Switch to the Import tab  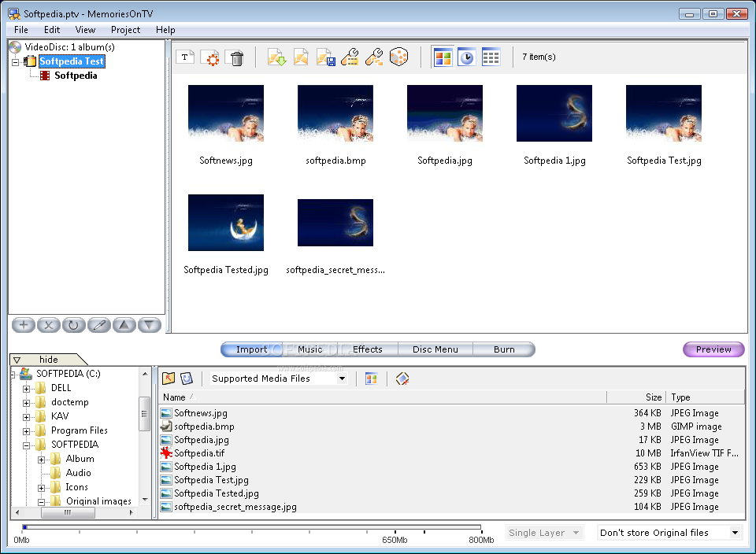pos(251,349)
